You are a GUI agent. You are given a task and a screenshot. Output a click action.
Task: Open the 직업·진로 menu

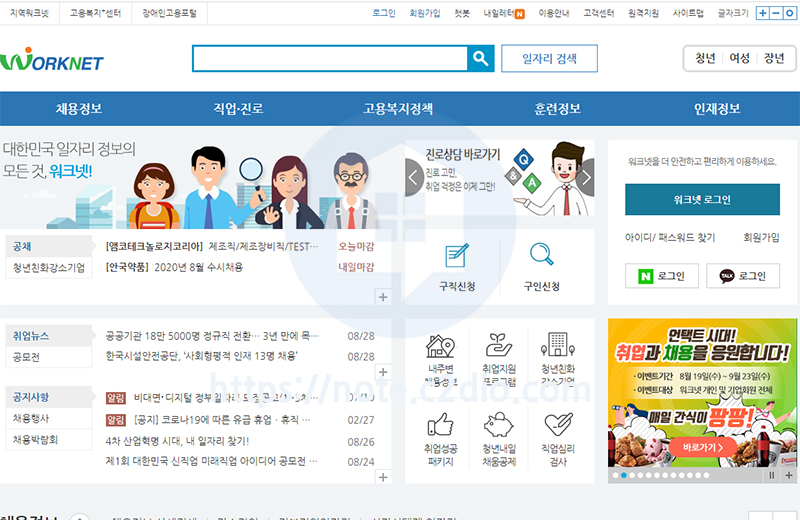coord(238,109)
